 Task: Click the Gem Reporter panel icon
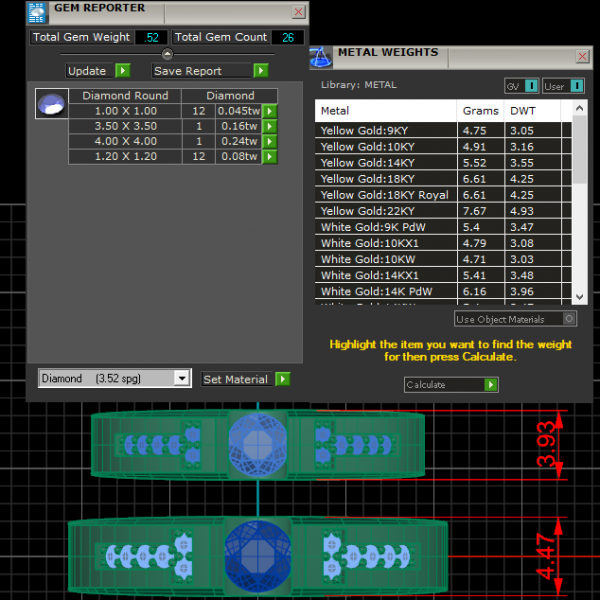coord(37,12)
